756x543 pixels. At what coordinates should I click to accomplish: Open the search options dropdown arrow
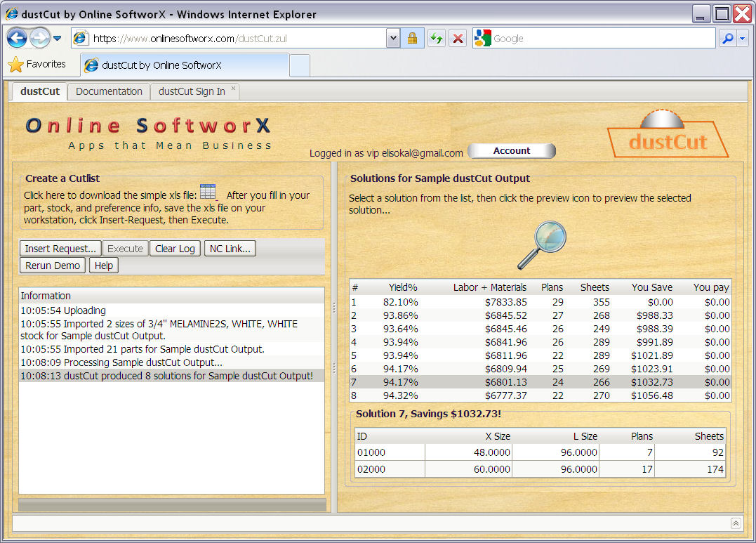point(743,38)
